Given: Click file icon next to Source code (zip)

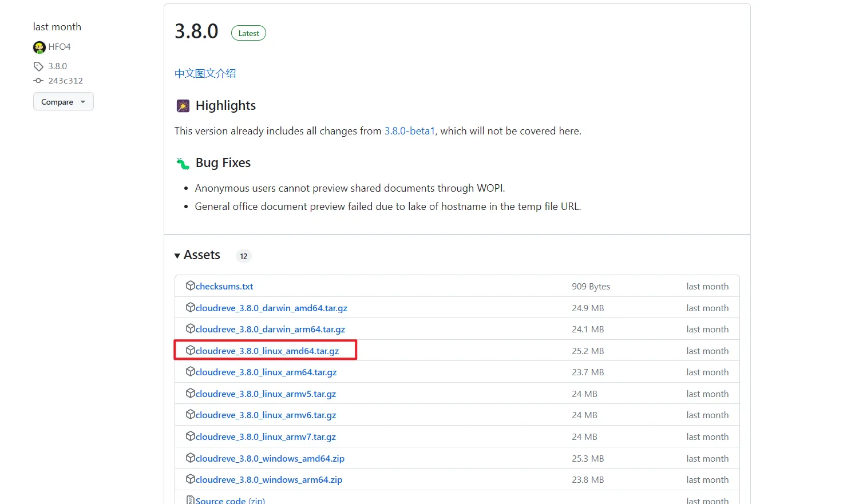Looking at the screenshot, I should 191,500.
